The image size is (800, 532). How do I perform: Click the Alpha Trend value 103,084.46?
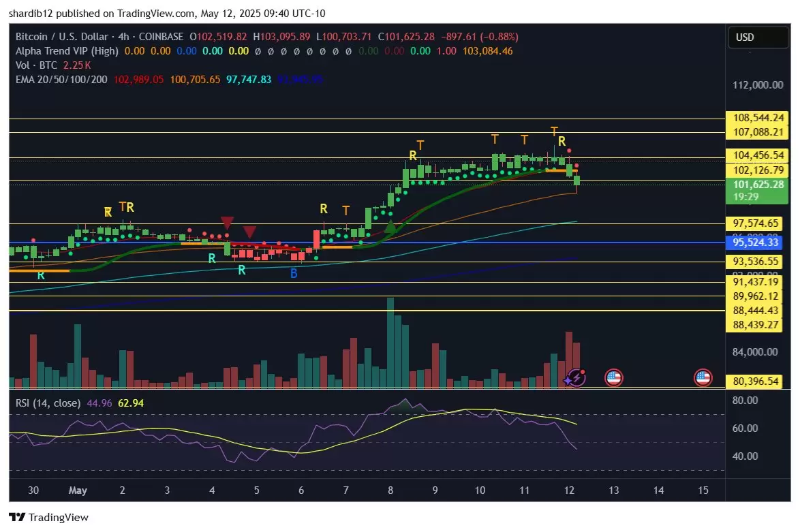[x=487, y=51]
